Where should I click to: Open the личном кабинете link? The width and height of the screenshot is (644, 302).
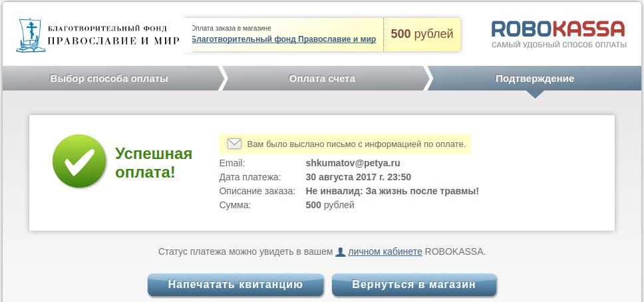(385, 251)
